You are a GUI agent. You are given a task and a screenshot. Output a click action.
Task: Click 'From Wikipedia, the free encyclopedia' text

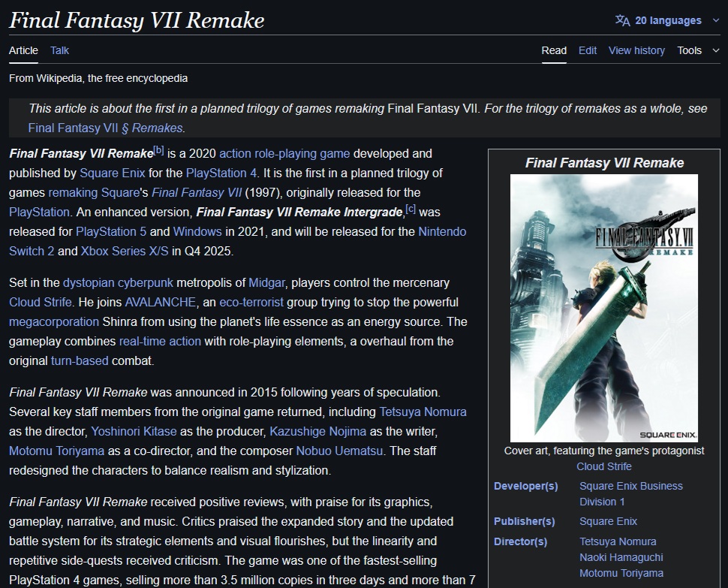[x=98, y=78]
